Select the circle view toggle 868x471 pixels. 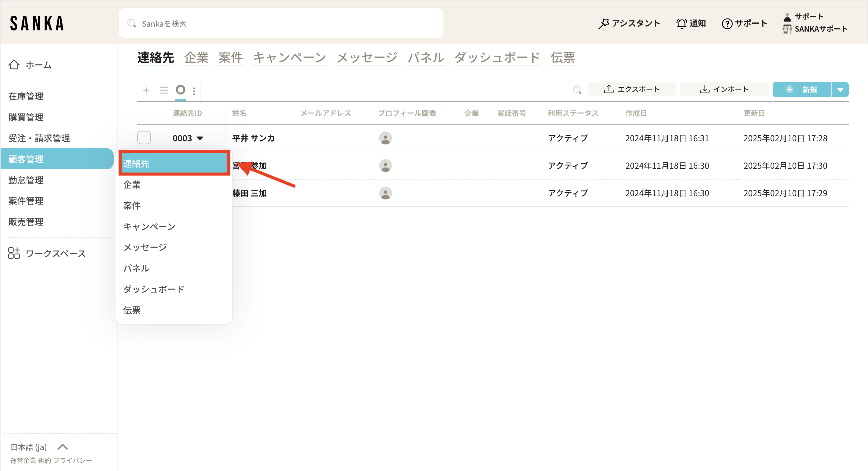(180, 90)
